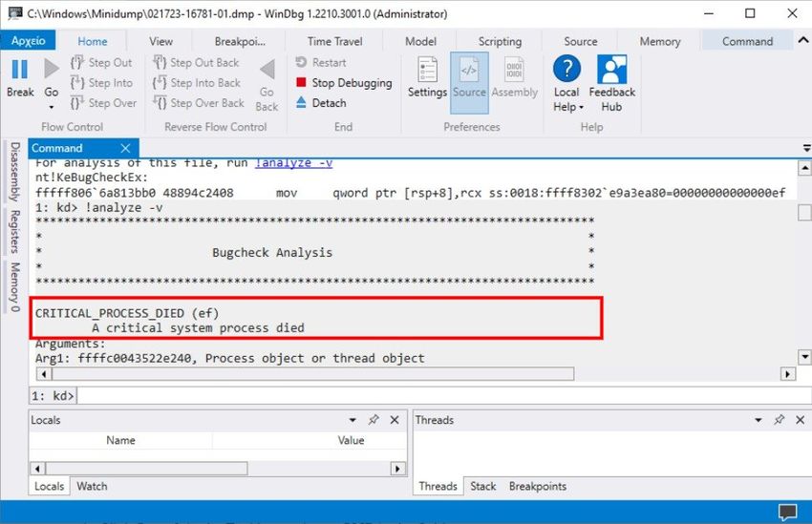
Task: Click the Break pause icon
Action: (x=20, y=70)
